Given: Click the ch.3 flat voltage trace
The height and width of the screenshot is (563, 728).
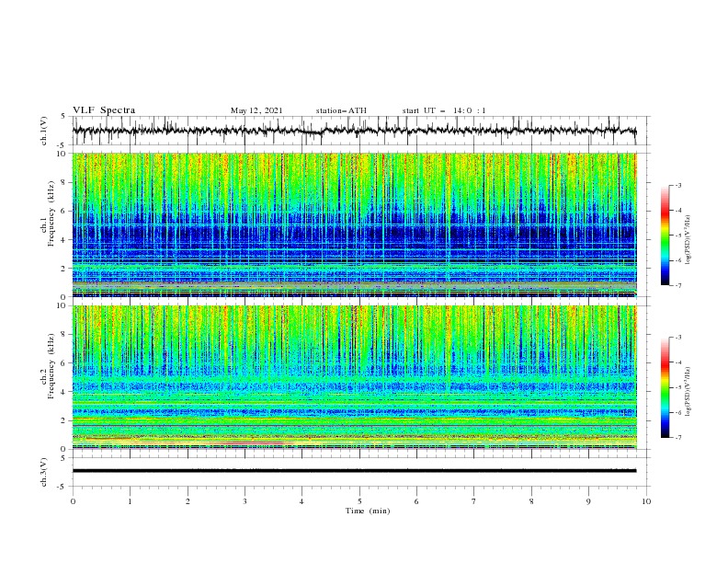Looking at the screenshot, I should pyautogui.click(x=354, y=471).
